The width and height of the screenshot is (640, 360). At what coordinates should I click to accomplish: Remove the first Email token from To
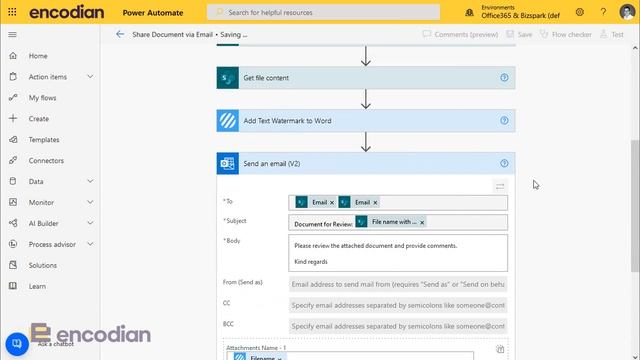332,202
